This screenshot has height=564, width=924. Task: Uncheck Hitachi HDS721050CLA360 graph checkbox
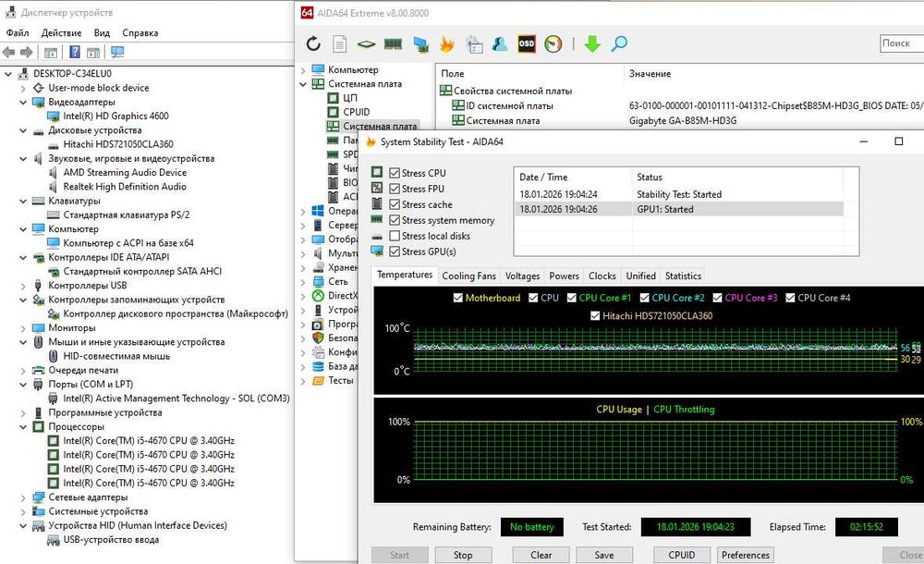(x=594, y=315)
